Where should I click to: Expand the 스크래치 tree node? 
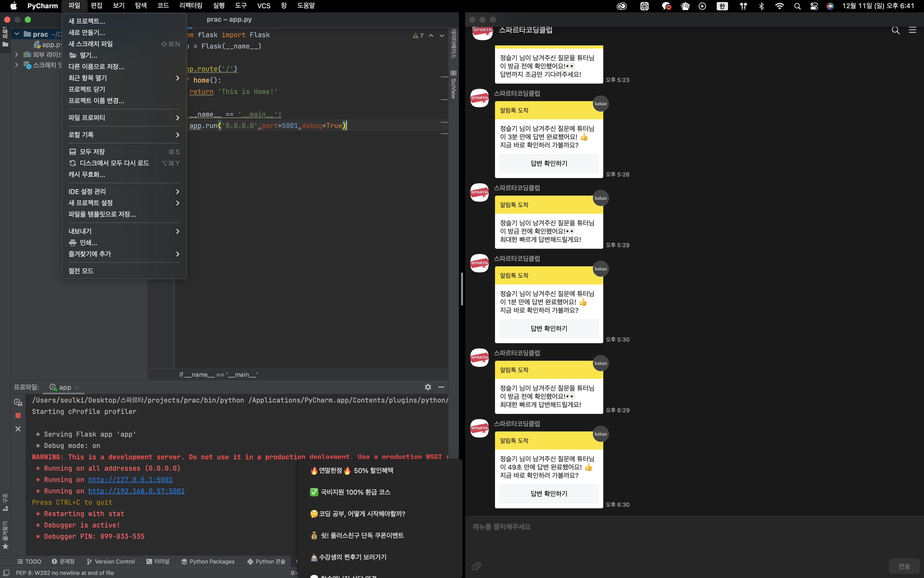17,65
